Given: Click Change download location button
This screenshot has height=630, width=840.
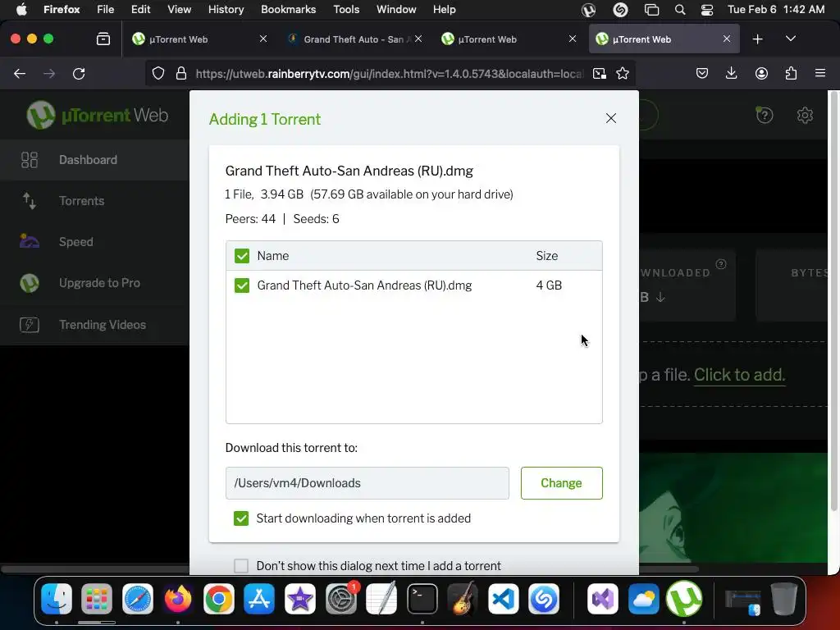Looking at the screenshot, I should click(561, 483).
